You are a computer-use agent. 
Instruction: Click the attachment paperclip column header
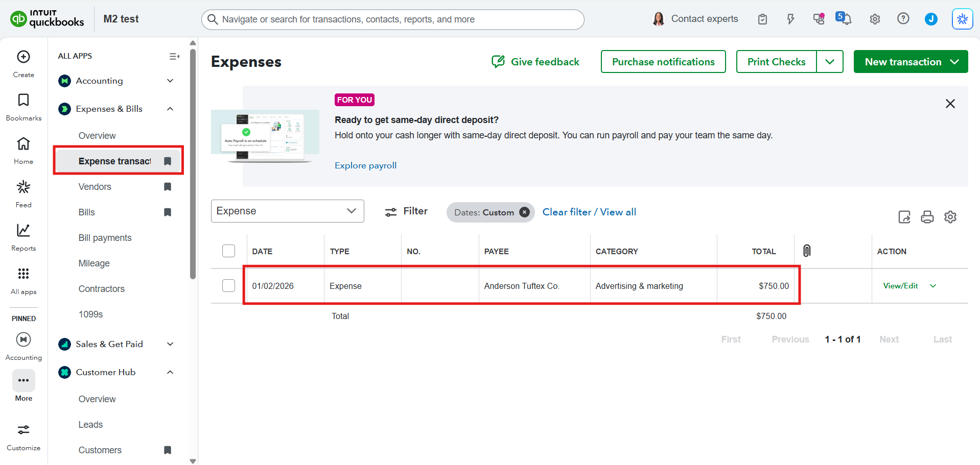coord(807,251)
